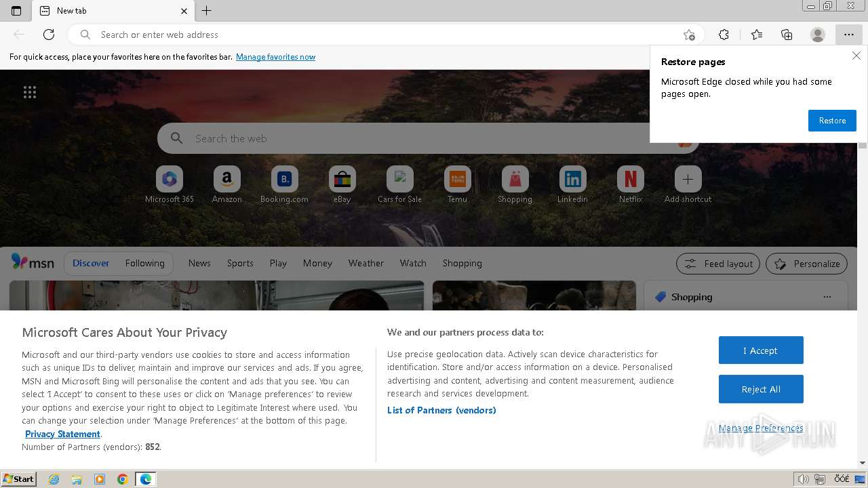Open the Money tab

(317, 263)
